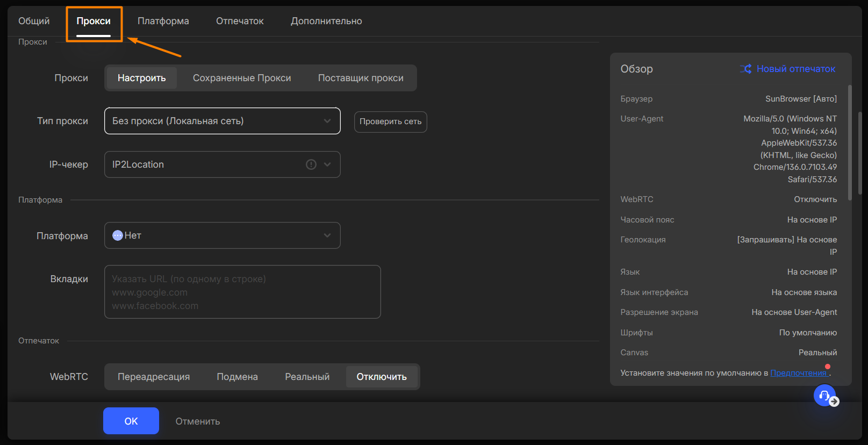Click the shuffle icon beside Новый отпечаток
This screenshot has height=445, width=868.
click(x=745, y=69)
